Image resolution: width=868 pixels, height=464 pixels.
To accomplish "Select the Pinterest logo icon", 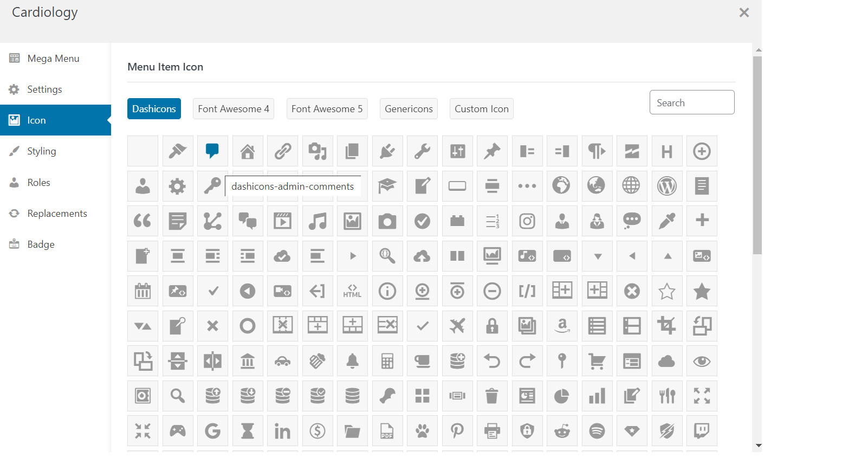I will (457, 431).
